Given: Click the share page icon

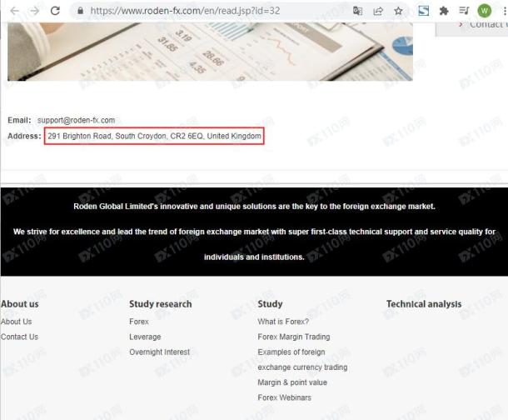Looking at the screenshot, I should pyautogui.click(x=378, y=11).
